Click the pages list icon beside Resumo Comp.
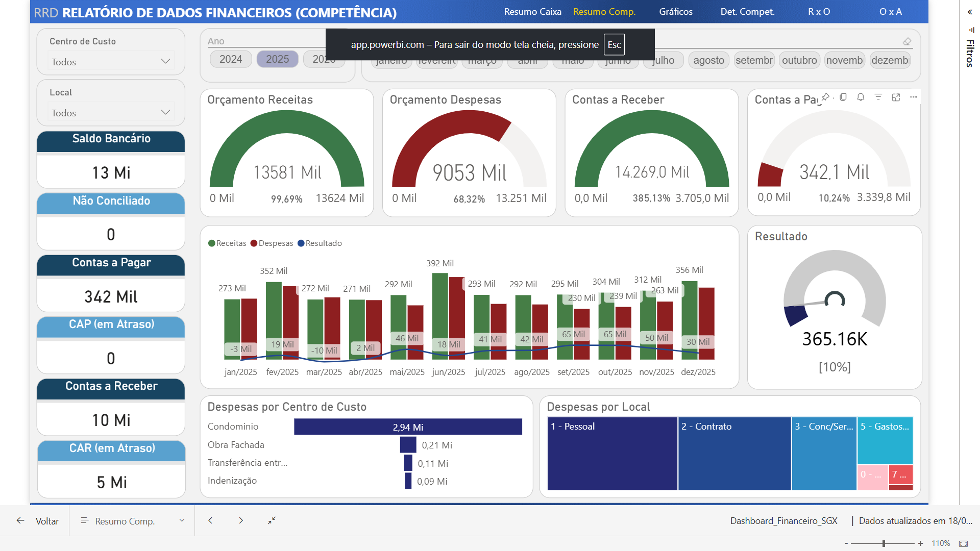 (85, 520)
